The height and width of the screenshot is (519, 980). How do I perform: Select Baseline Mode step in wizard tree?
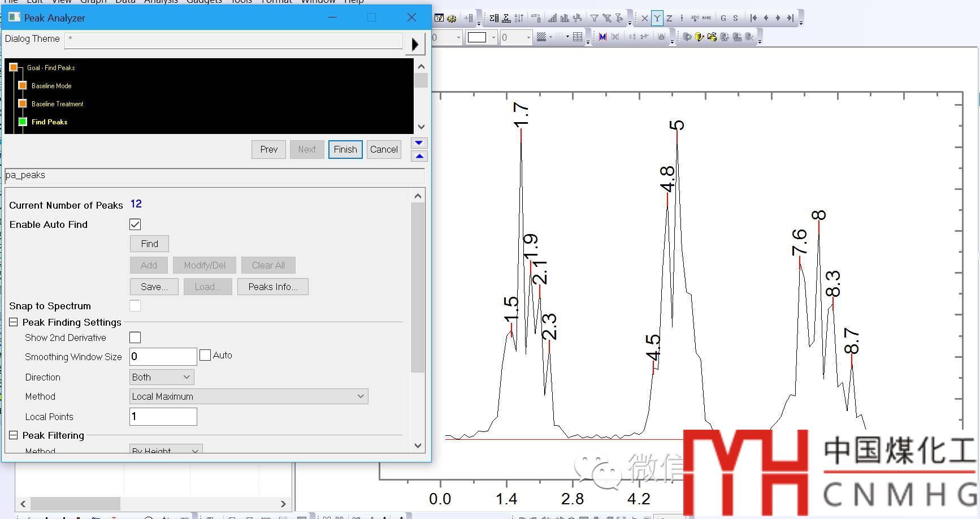click(51, 86)
